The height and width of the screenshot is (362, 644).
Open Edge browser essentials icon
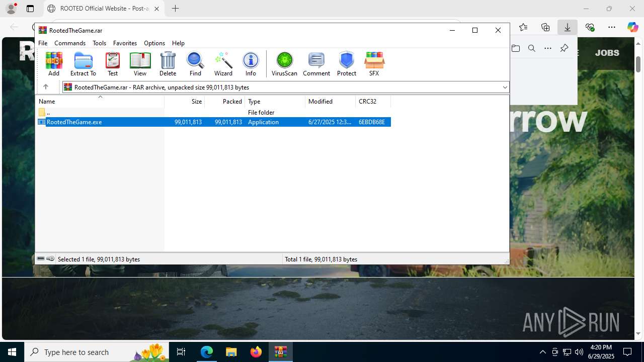(590, 27)
